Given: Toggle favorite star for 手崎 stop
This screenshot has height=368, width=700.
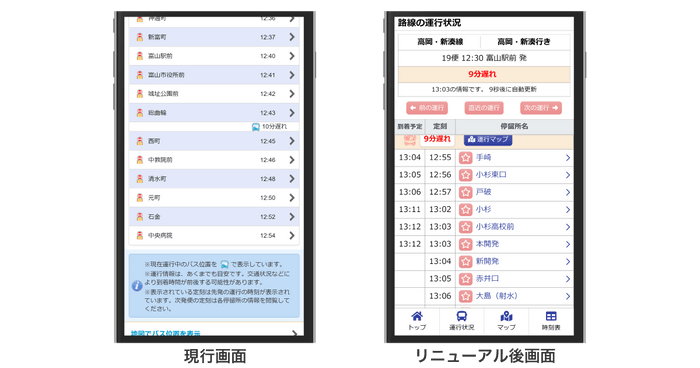Looking at the screenshot, I should point(466,158).
